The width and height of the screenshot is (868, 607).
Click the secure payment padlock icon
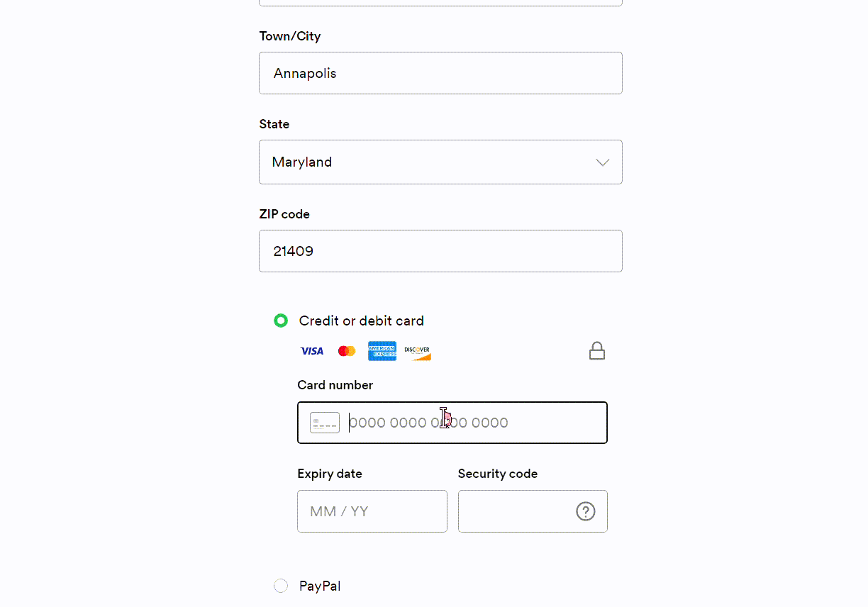[x=597, y=351]
